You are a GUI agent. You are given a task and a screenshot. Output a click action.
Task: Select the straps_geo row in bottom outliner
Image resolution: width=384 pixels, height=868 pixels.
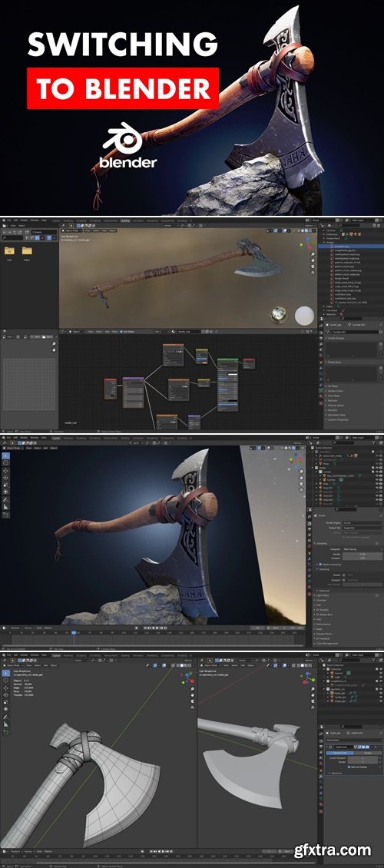[352, 701]
